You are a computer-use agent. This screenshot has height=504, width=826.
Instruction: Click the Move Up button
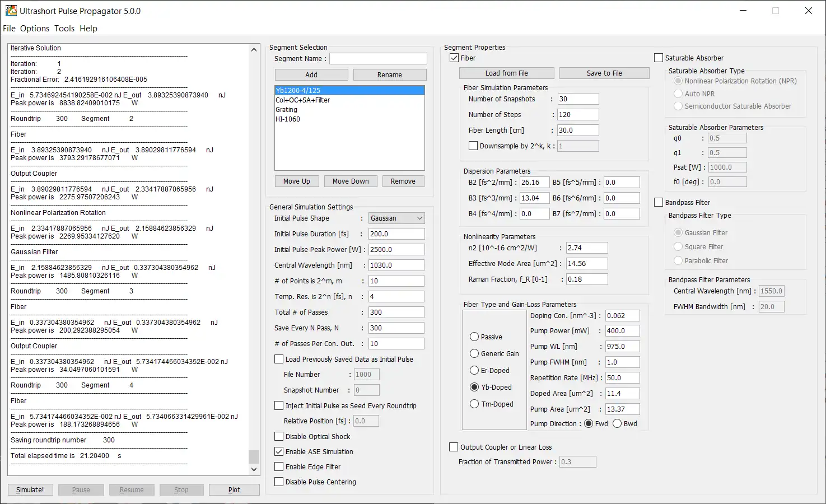[297, 181]
